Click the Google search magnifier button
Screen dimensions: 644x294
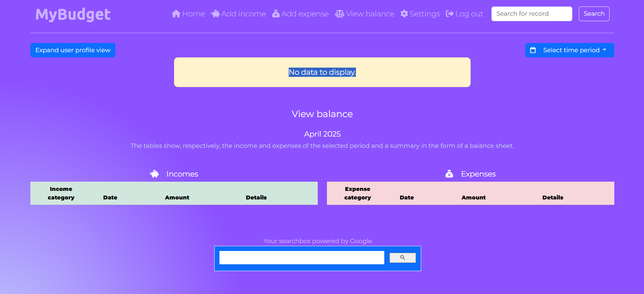pyautogui.click(x=402, y=258)
